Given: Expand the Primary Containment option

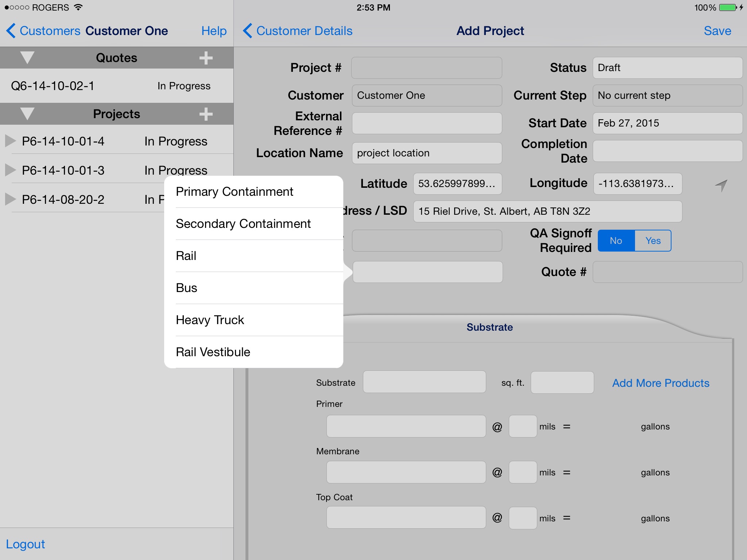Looking at the screenshot, I should [235, 191].
